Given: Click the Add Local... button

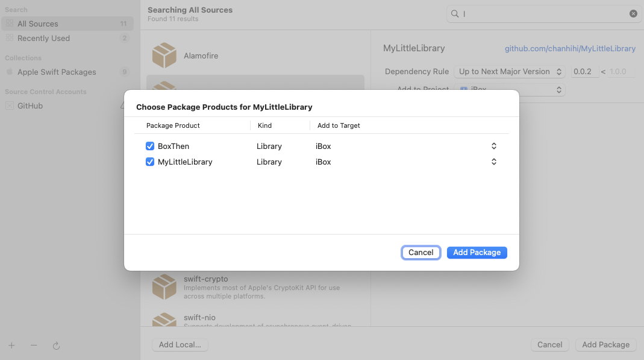Looking at the screenshot, I should coord(180,345).
